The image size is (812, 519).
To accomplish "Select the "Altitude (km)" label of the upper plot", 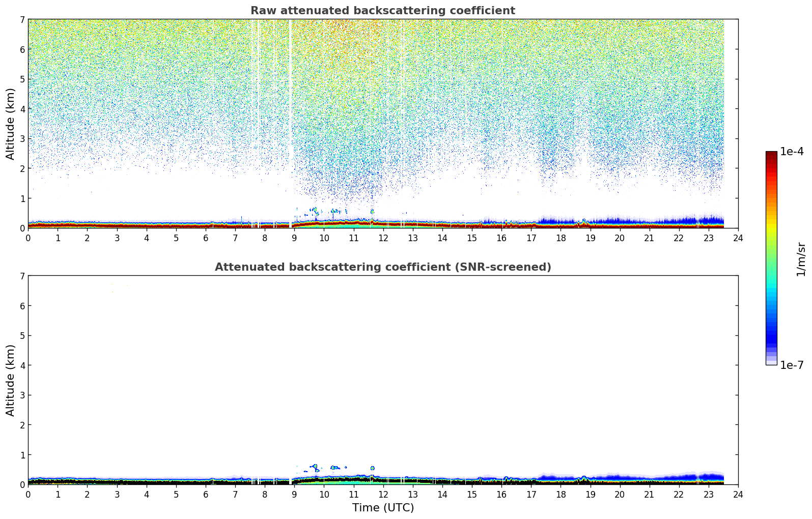I will point(11,124).
